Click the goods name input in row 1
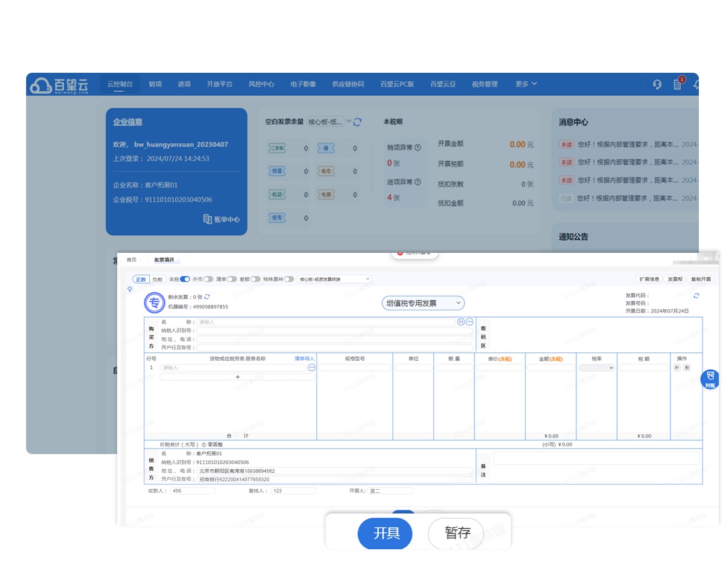Viewport: 728px width, 582px height. (234, 367)
